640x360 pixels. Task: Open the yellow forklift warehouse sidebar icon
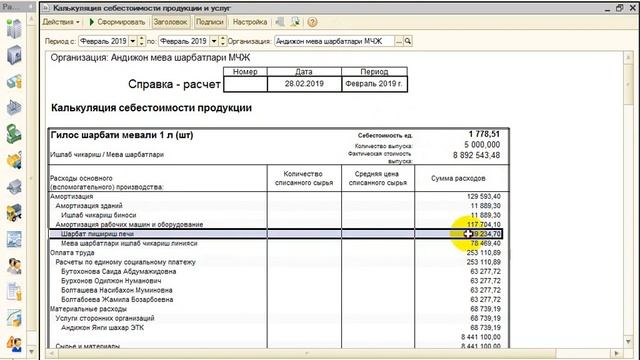(14, 161)
